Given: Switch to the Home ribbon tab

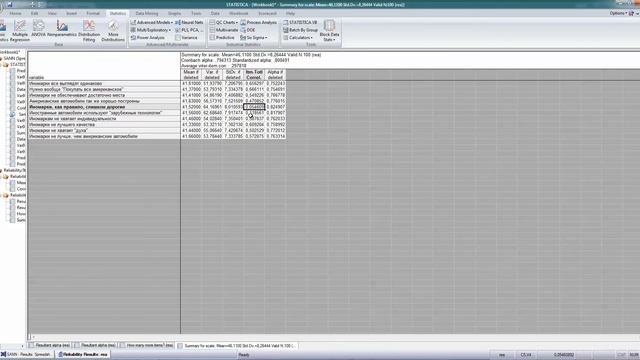Looking at the screenshot, I should (x=16, y=13).
